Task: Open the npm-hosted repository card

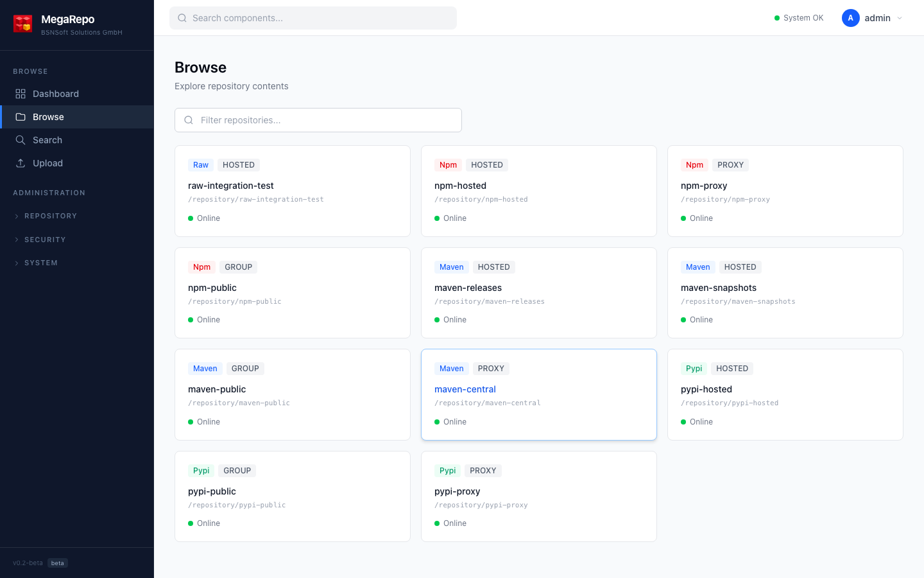Action: 538,191
